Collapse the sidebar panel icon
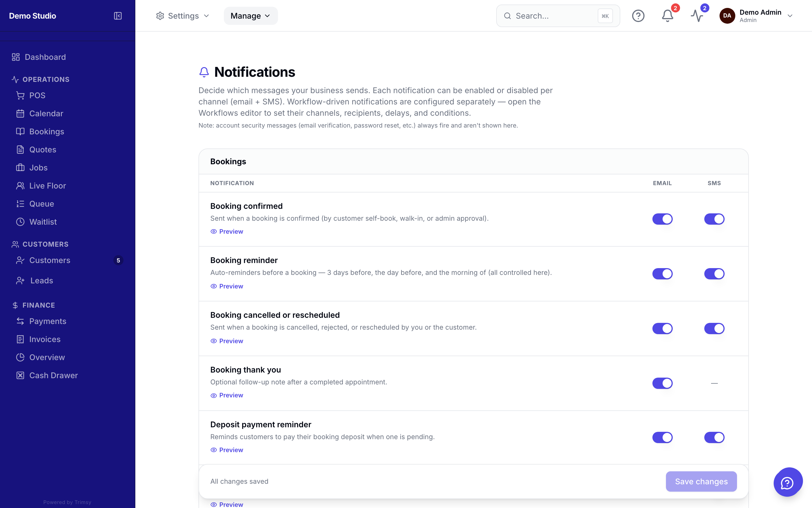The image size is (812, 508). coord(118,16)
